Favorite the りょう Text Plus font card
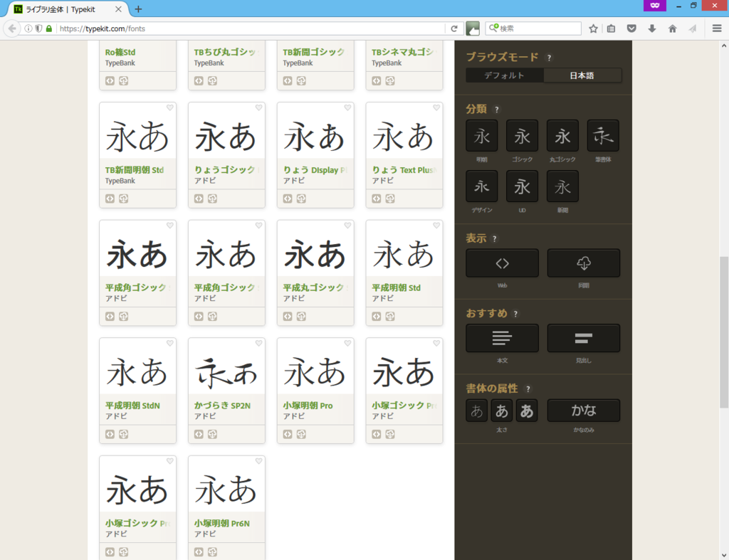The height and width of the screenshot is (560, 729). [436, 108]
